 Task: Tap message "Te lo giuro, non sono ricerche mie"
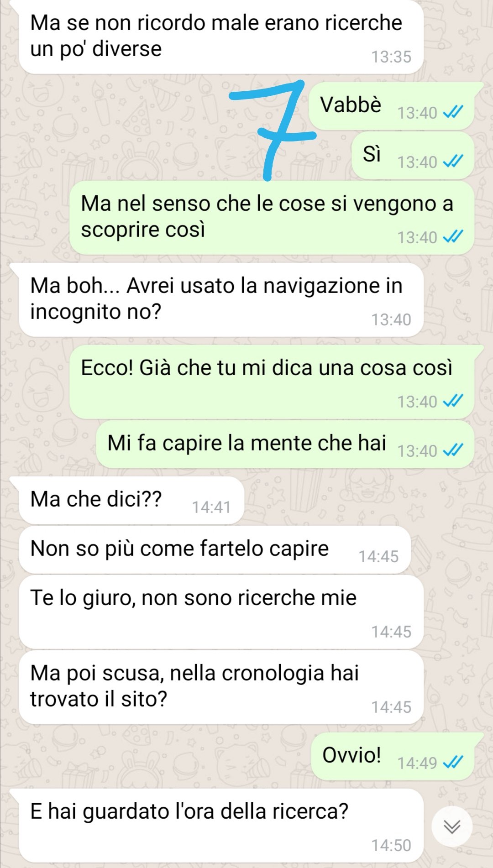click(x=221, y=612)
